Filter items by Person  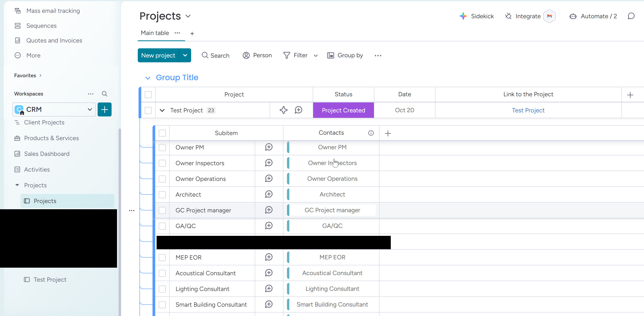point(257,55)
